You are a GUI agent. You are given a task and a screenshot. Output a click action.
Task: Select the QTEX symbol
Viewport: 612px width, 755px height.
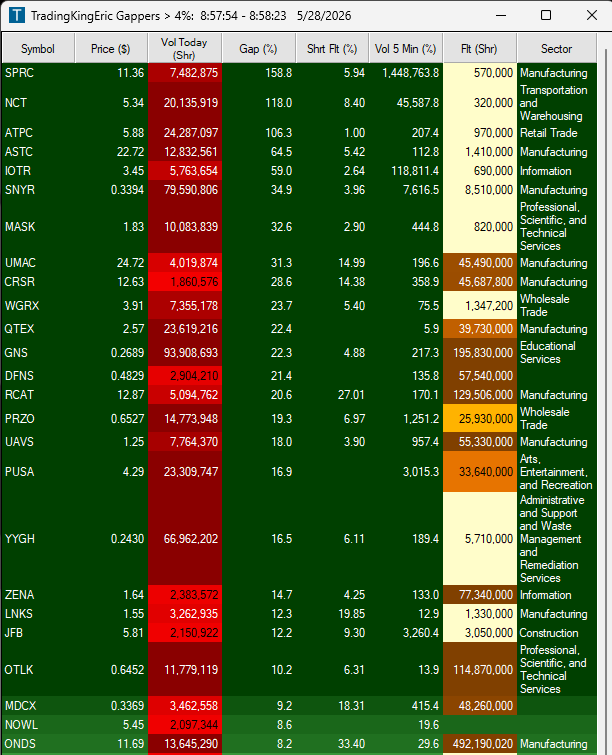coord(19,328)
